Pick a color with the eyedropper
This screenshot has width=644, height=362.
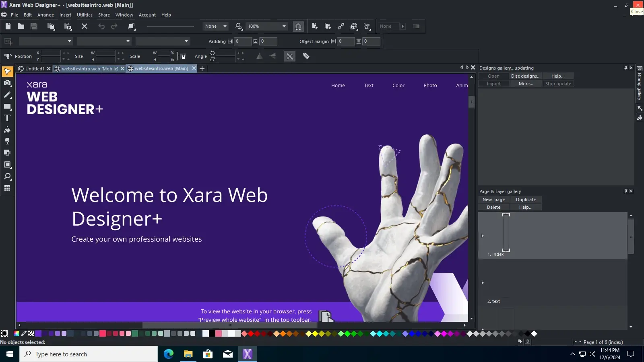coord(24,333)
